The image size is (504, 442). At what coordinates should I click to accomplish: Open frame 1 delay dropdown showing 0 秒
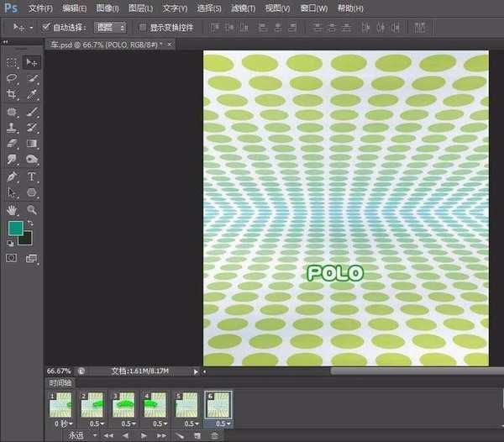[62, 424]
